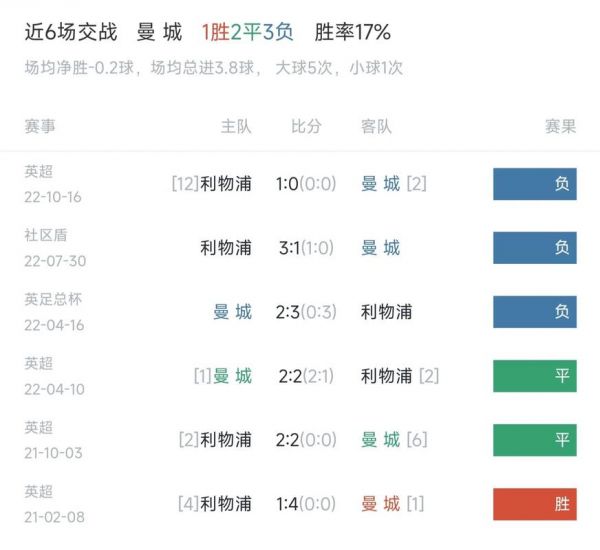
Task: Open 利物浦 home team in 22-10-16 match
Action: [226, 184]
